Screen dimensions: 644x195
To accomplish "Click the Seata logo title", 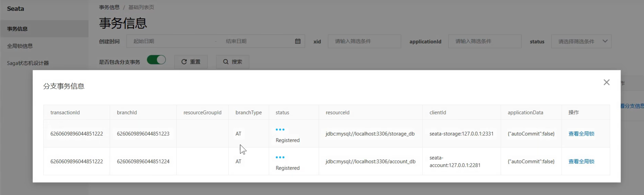I will [16, 9].
